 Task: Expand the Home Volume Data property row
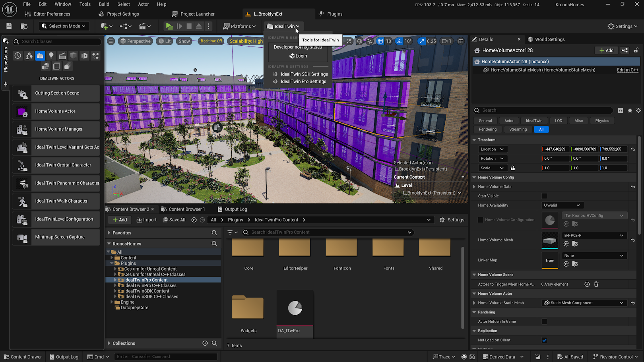pyautogui.click(x=474, y=187)
